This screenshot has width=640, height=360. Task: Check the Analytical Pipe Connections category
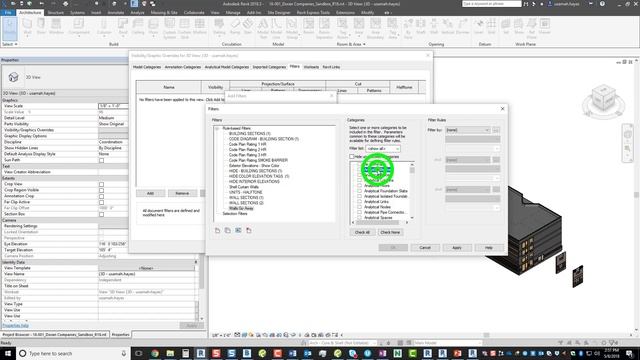coord(360,212)
